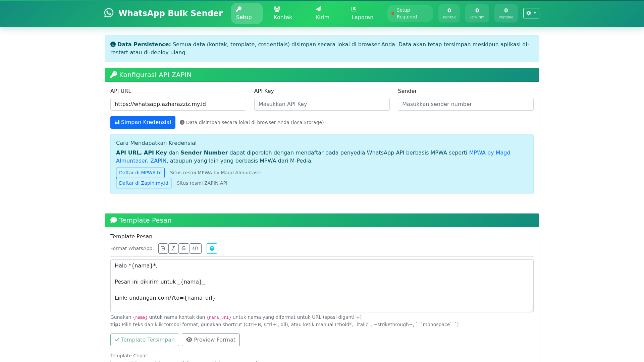Image resolution: width=644 pixels, height=362 pixels.
Task: Open the ZAPIN hyperlink
Action: click(x=158, y=161)
